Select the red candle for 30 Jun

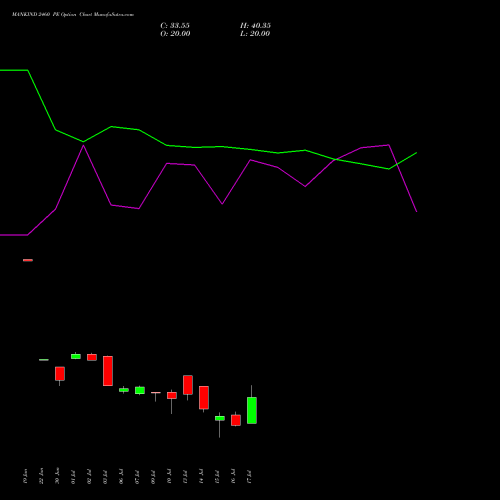(60, 374)
